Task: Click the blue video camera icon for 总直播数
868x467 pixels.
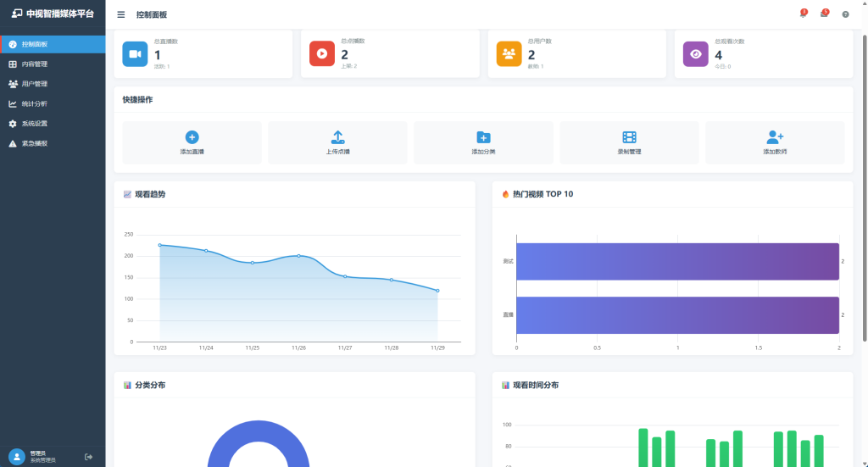Action: pyautogui.click(x=135, y=53)
